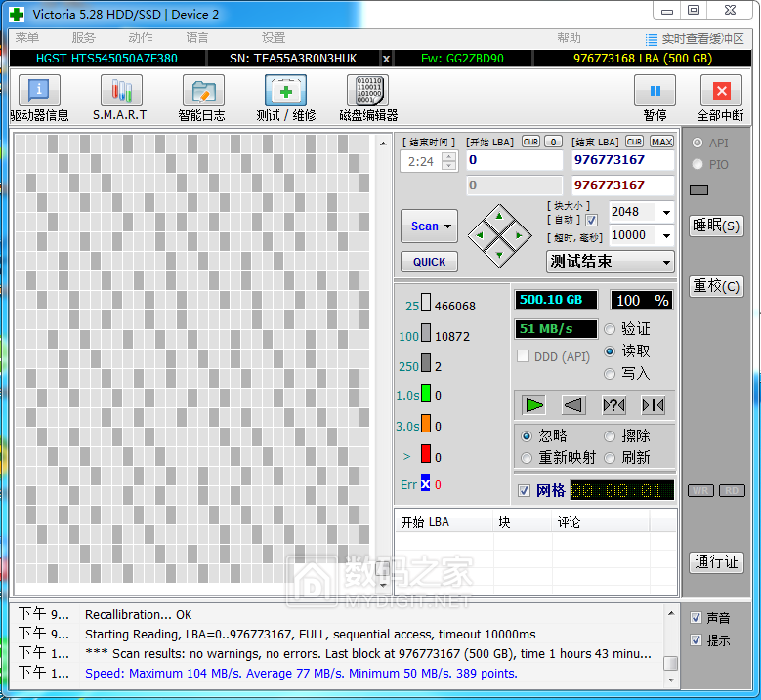This screenshot has width=761, height=700.
Task: Click the QUICK scan button
Action: pyautogui.click(x=430, y=262)
